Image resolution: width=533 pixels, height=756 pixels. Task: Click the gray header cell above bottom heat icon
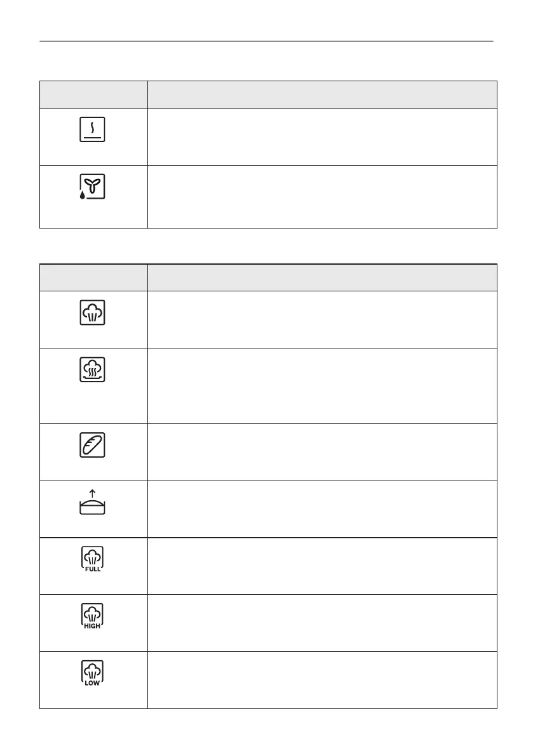tap(93, 95)
